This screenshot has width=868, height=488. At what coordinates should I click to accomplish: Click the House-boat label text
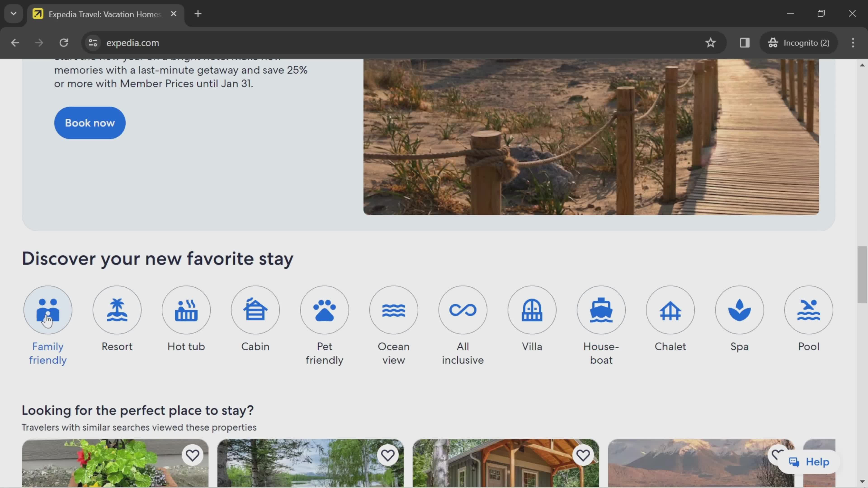pyautogui.click(x=601, y=353)
